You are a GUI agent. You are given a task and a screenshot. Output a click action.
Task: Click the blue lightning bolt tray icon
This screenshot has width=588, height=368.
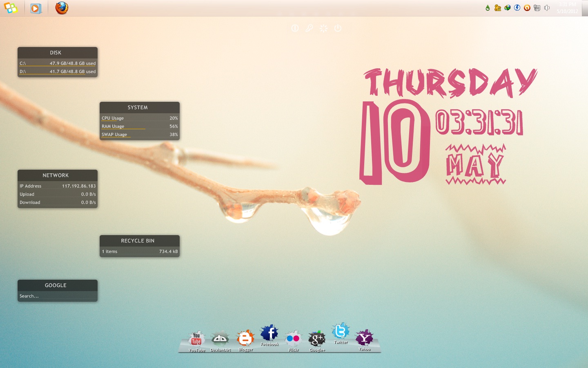[x=517, y=8]
